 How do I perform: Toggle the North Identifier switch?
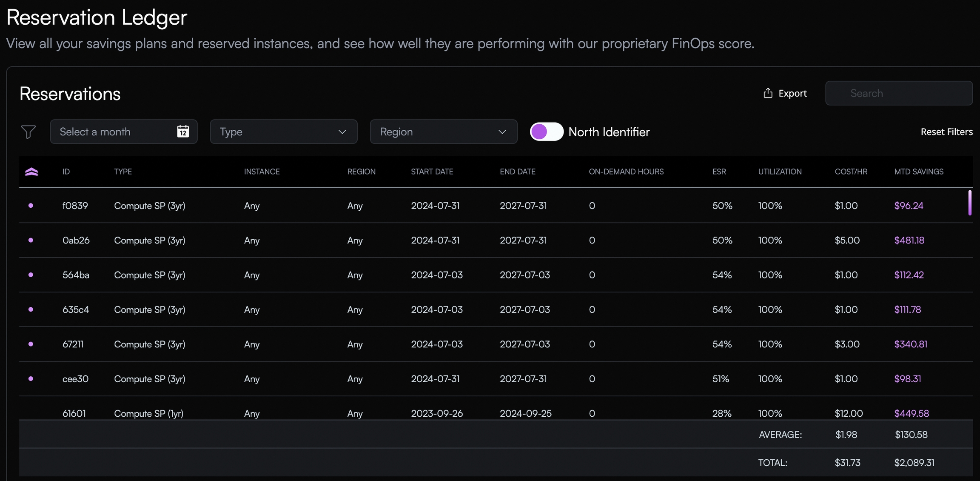[x=547, y=132]
